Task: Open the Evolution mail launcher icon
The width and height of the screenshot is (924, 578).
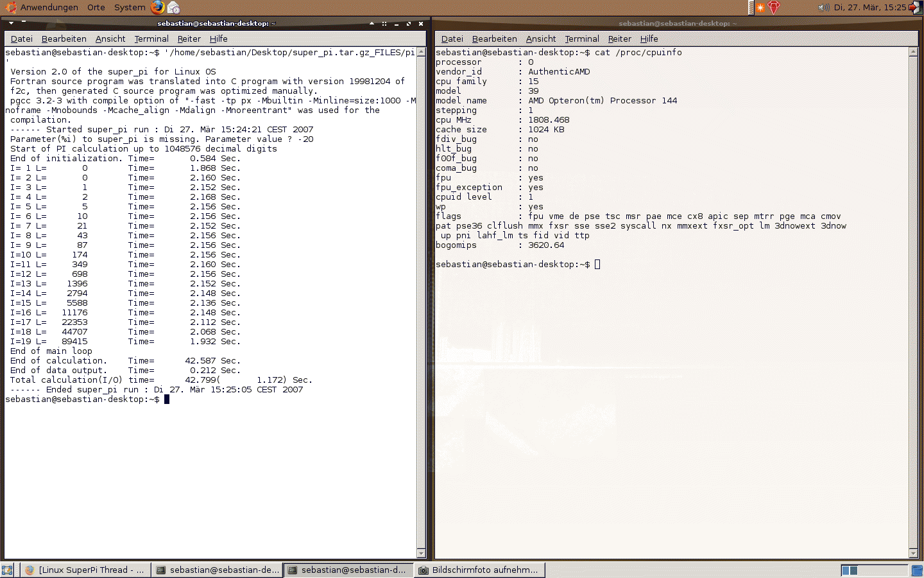Action: [173, 8]
